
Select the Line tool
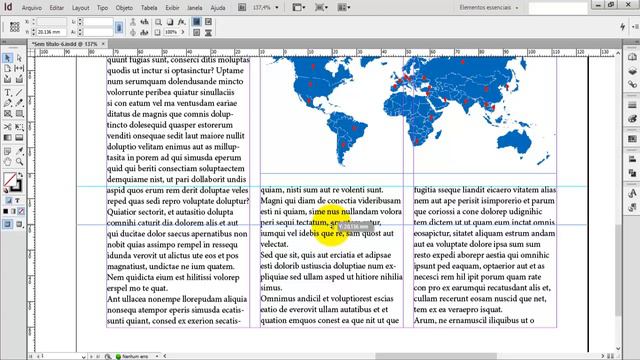[x=19, y=93]
